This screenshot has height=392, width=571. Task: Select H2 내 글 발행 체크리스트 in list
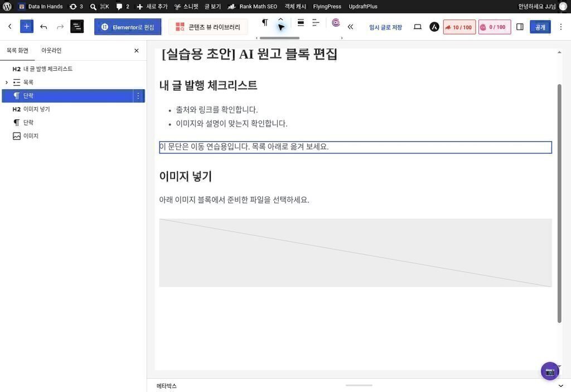click(x=73, y=69)
